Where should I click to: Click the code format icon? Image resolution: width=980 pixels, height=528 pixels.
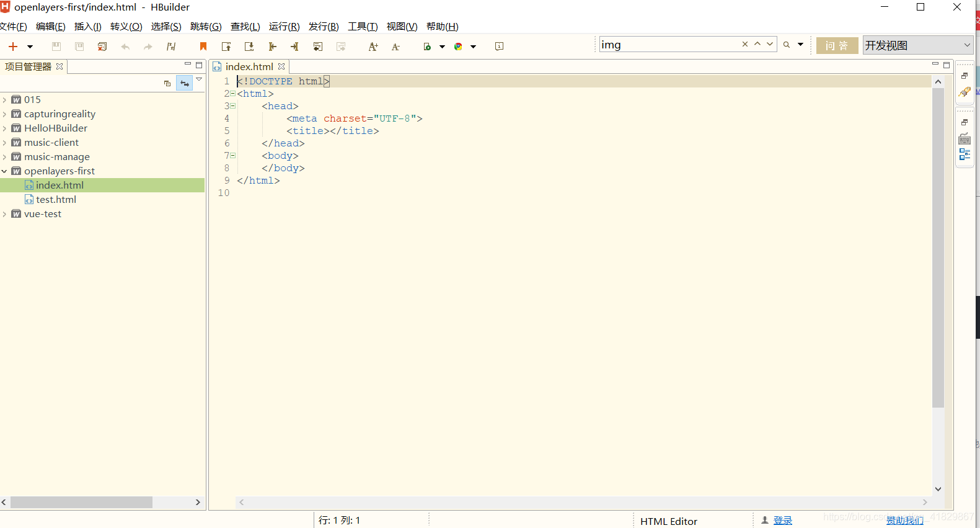pos(171,47)
